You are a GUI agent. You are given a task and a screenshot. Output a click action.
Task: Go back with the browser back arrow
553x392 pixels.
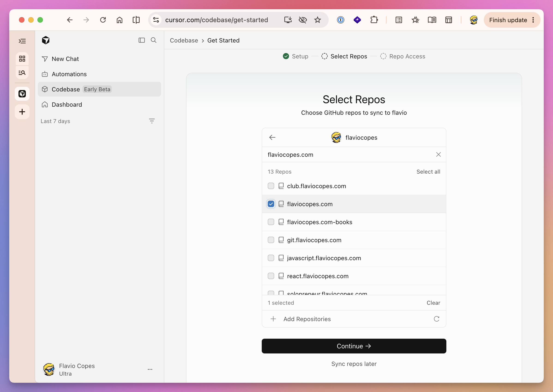(x=70, y=20)
